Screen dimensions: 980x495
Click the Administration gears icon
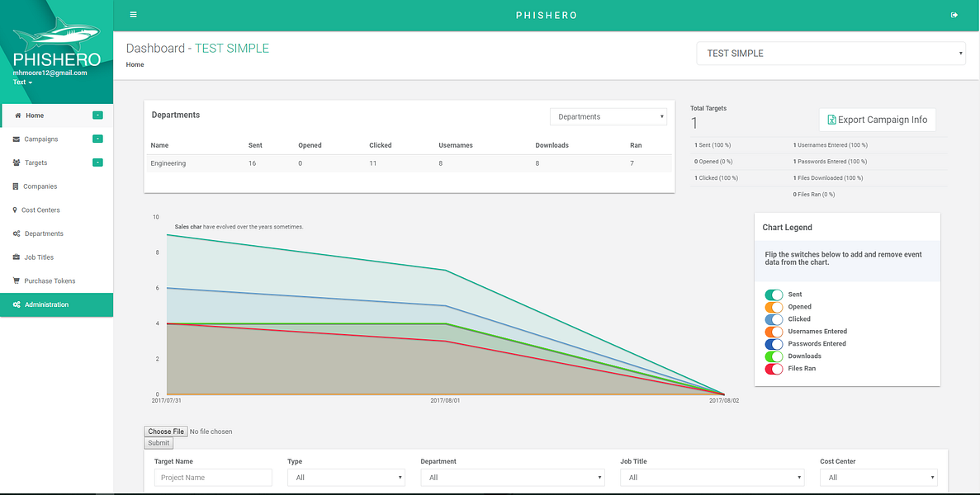17,304
